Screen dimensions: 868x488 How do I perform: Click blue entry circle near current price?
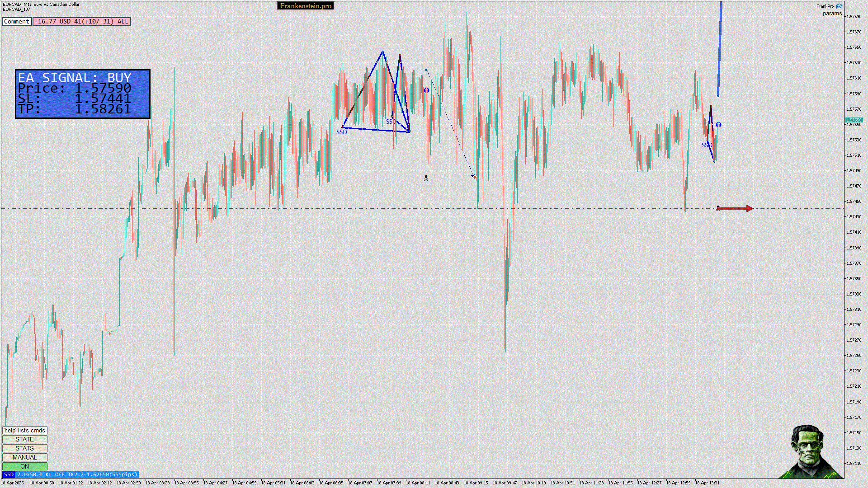[x=718, y=125]
